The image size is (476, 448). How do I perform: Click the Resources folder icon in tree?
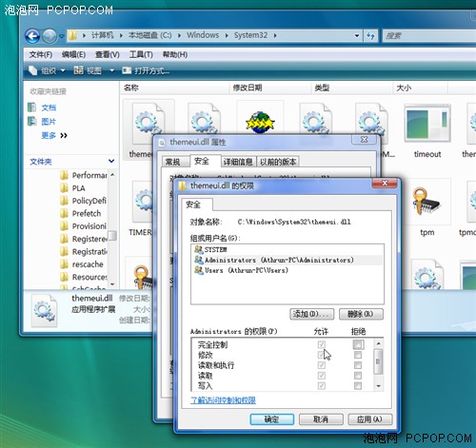(x=64, y=277)
